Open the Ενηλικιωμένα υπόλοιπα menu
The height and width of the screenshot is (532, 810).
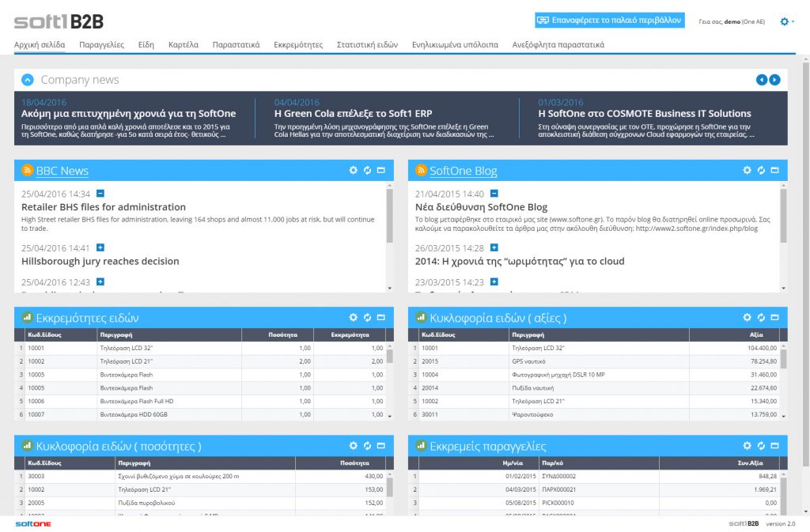(455, 45)
